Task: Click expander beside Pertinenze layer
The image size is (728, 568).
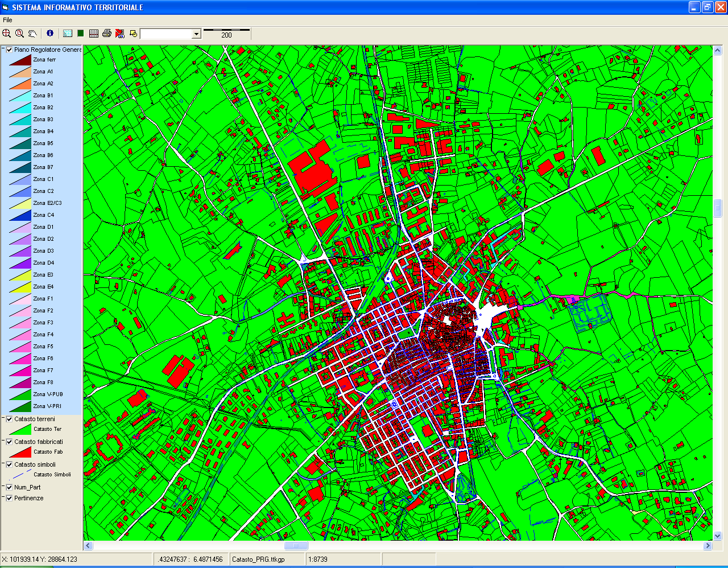Action: (x=3, y=497)
